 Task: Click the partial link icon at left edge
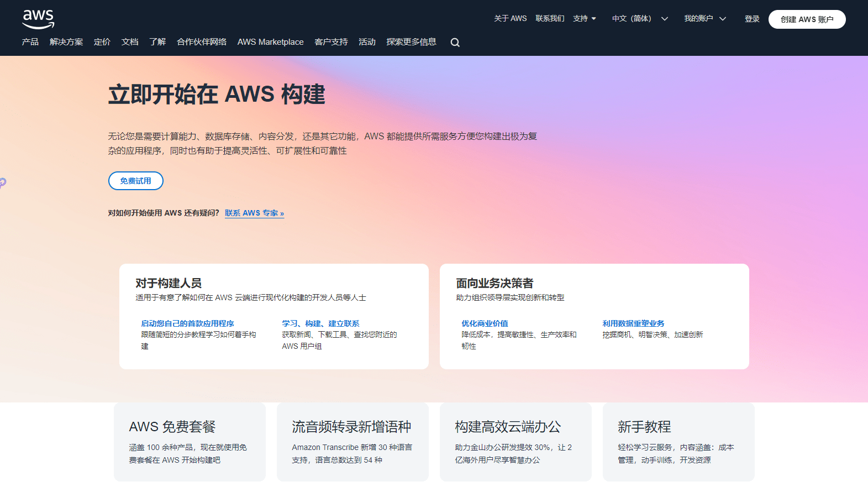click(3, 182)
